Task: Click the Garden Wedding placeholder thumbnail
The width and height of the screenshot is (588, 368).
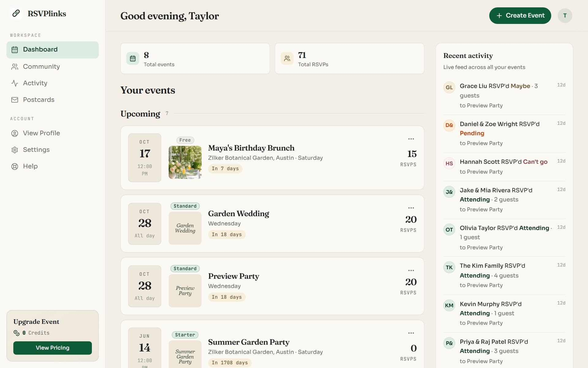Action: 185,228
